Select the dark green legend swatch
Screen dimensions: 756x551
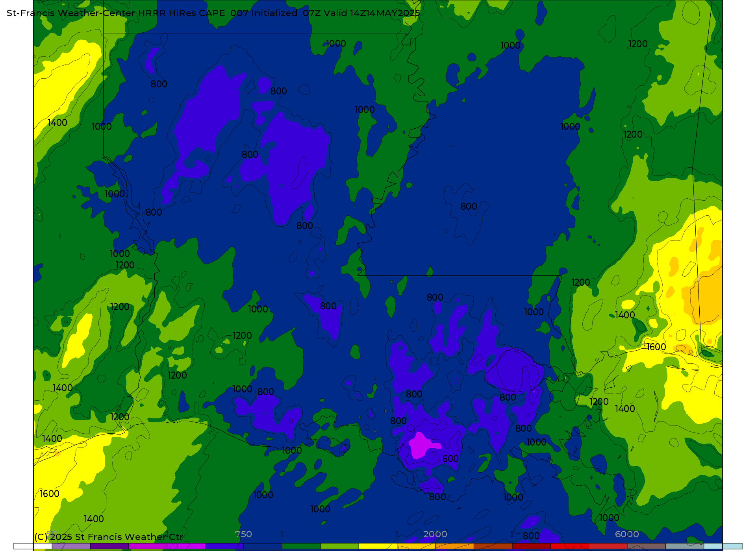tap(301, 546)
